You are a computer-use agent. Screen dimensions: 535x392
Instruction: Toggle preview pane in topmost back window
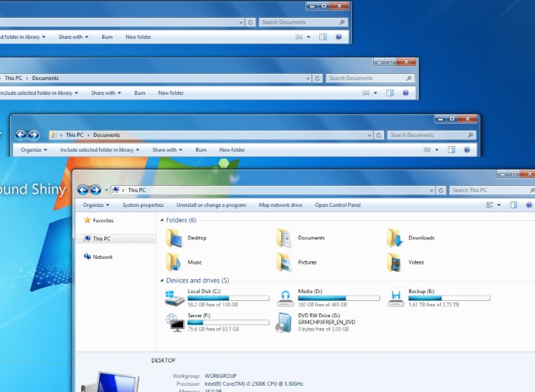point(322,37)
